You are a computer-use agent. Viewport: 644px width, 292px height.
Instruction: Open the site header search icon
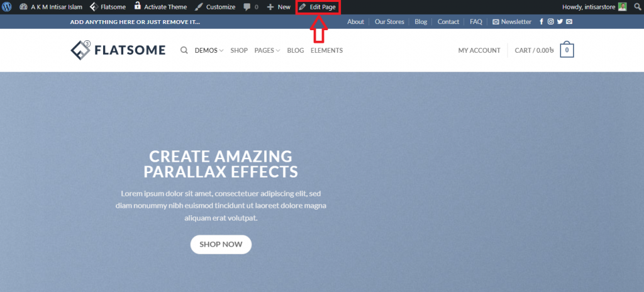click(184, 50)
